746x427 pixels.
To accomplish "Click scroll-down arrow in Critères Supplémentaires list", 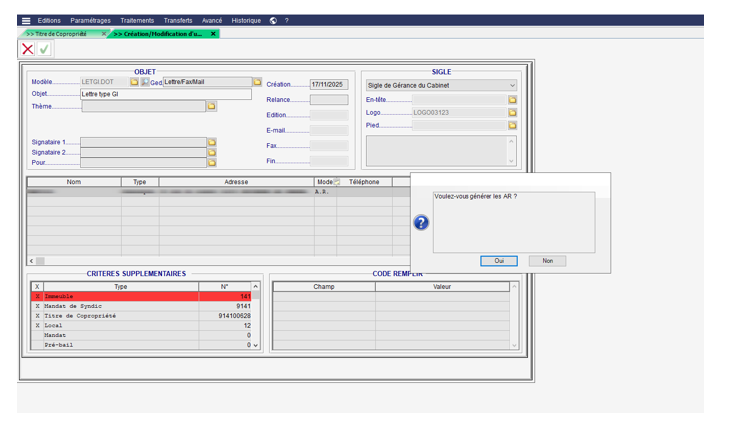I will (256, 345).
